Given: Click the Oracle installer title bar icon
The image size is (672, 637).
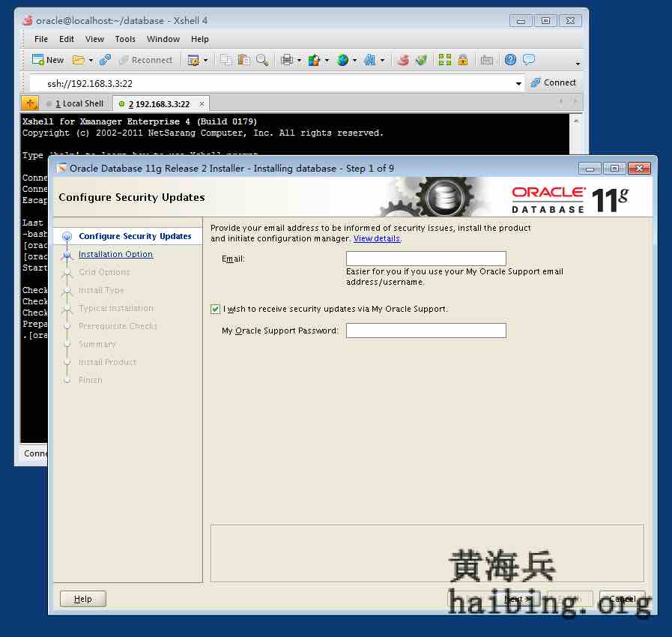Looking at the screenshot, I should click(62, 168).
